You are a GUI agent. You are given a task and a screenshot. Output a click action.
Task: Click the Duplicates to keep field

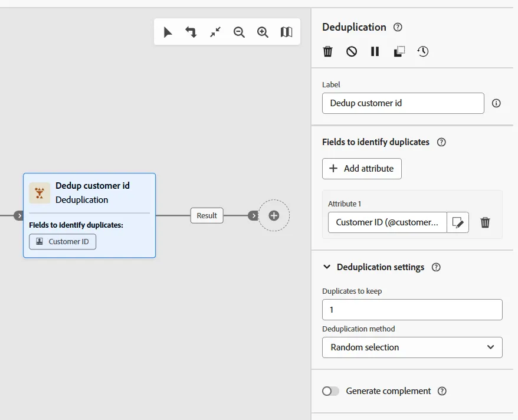[x=412, y=310]
